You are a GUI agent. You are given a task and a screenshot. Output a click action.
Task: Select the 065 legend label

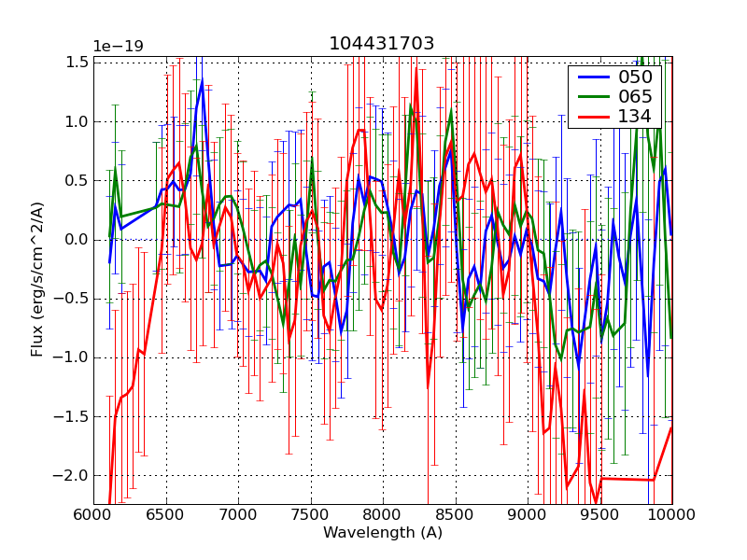tap(635, 97)
